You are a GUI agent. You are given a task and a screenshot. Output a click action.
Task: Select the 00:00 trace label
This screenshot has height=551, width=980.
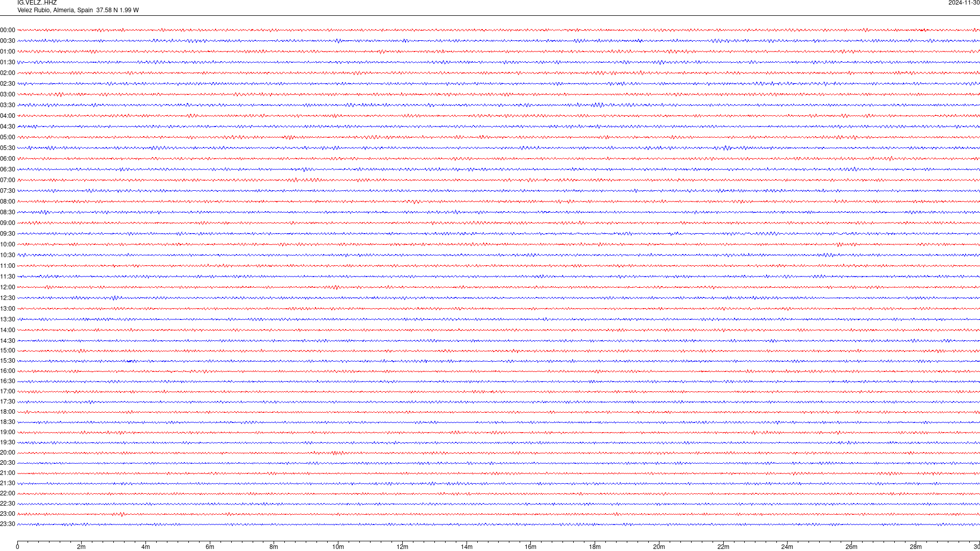(x=8, y=30)
